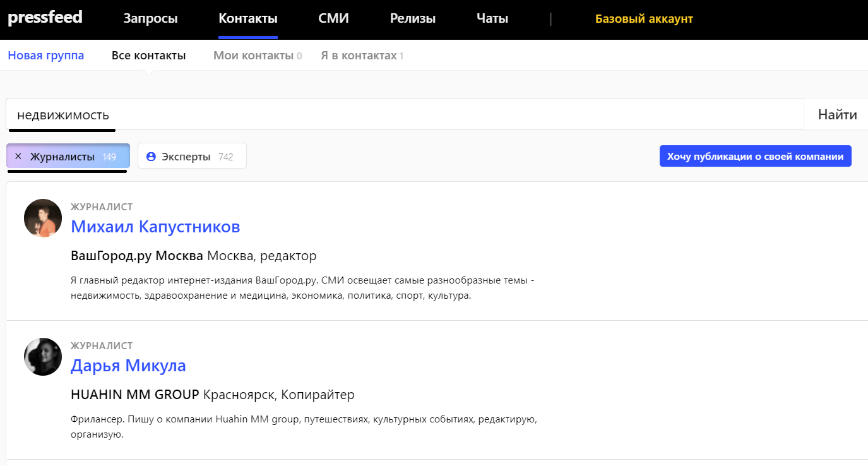The height and width of the screenshot is (466, 868).
Task: Go to the Контакты section
Action: point(247,19)
